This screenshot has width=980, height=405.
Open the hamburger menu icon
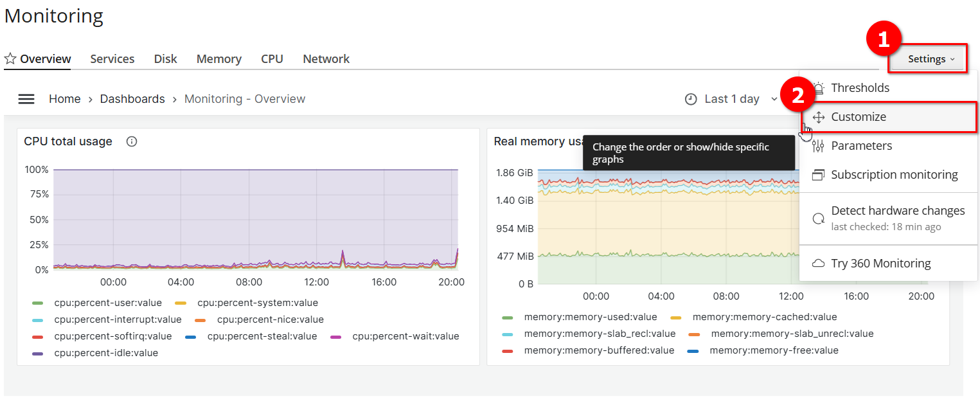tap(26, 99)
